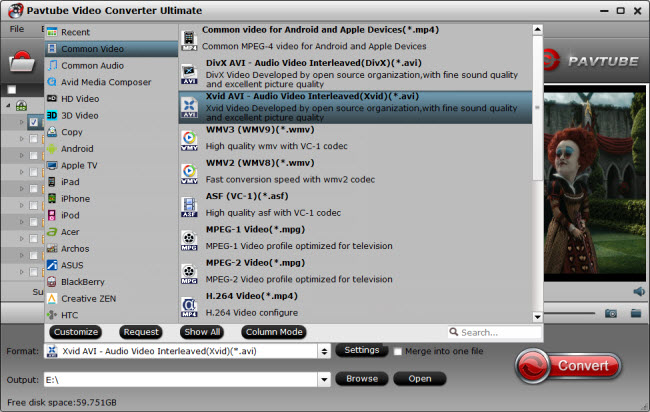This screenshot has width=650, height=412.
Task: Expand the first checked title row
Action: tap(22, 122)
